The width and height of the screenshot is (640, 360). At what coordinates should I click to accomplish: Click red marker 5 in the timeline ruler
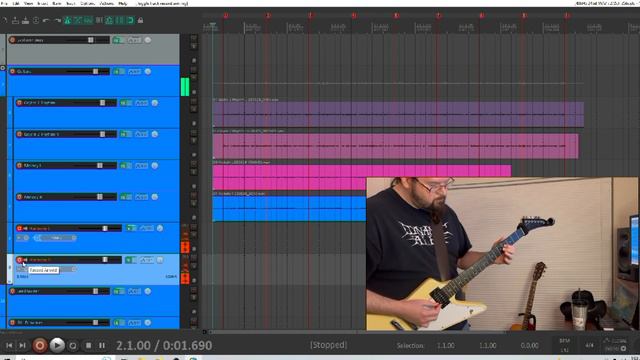[396, 16]
